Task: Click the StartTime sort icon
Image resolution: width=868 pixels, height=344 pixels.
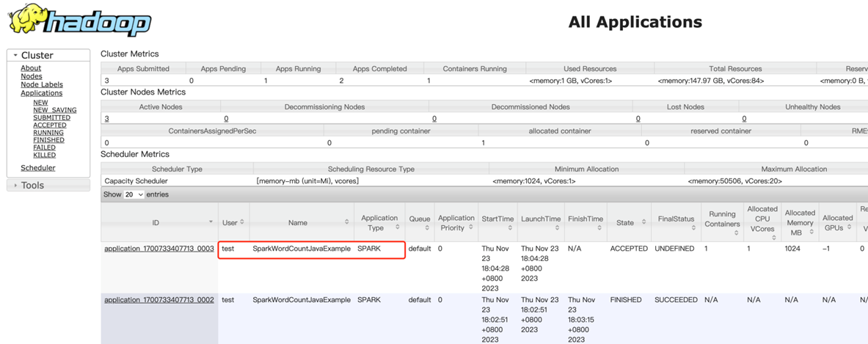Action: (x=510, y=228)
